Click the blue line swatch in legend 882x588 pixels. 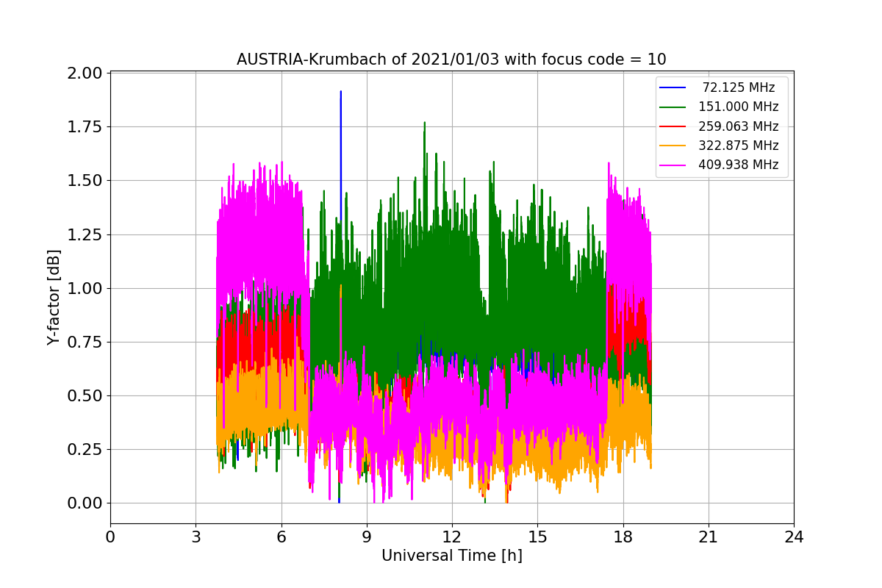click(673, 87)
